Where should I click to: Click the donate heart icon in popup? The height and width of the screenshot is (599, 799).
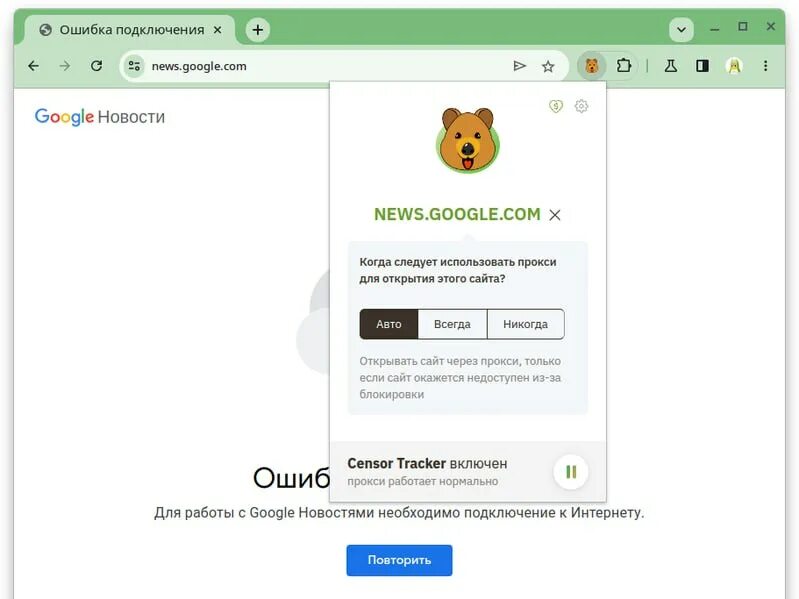pyautogui.click(x=555, y=106)
